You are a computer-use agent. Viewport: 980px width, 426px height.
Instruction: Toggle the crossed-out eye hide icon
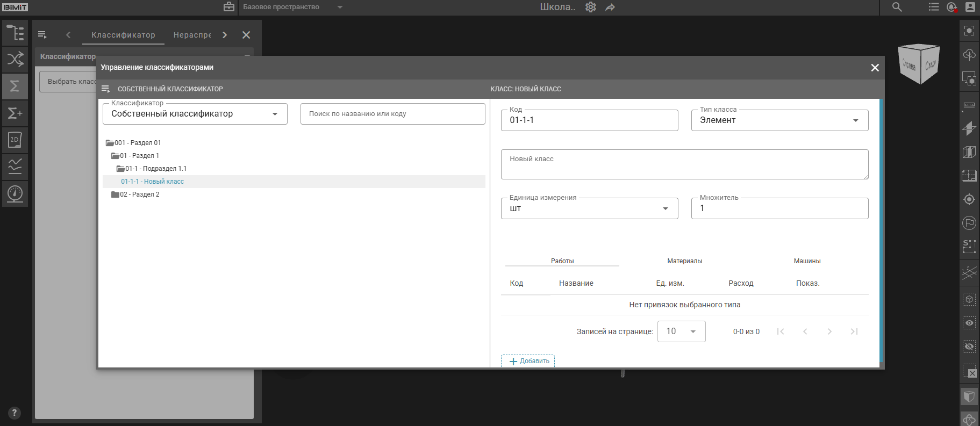tap(969, 346)
